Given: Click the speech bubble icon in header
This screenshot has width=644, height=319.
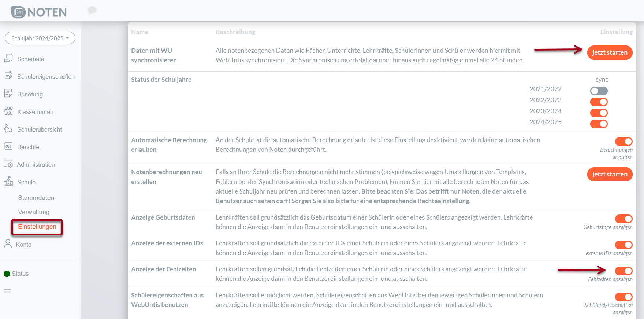Looking at the screenshot, I should 92,10.
